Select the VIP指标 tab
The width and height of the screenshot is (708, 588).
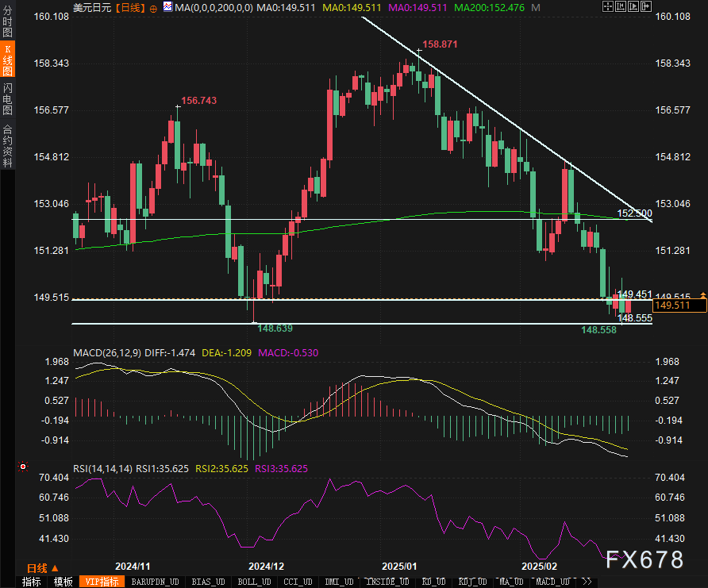[102, 582]
